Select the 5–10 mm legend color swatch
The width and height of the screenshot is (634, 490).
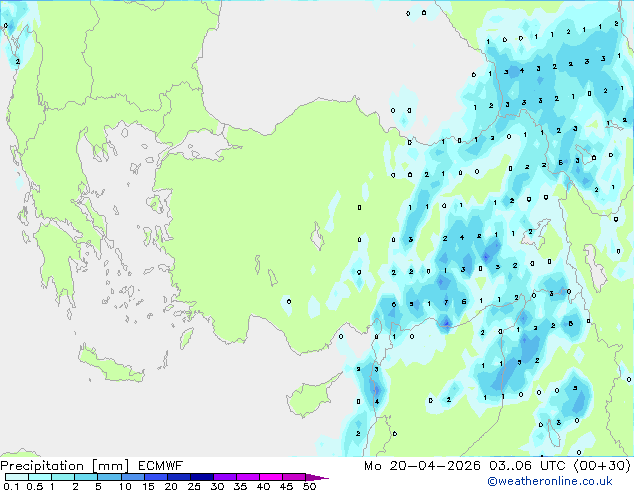pos(110,477)
